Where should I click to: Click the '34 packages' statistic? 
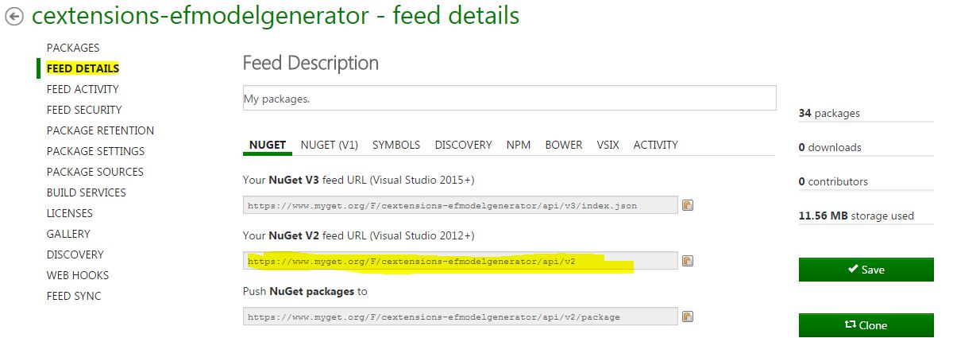[829, 114]
